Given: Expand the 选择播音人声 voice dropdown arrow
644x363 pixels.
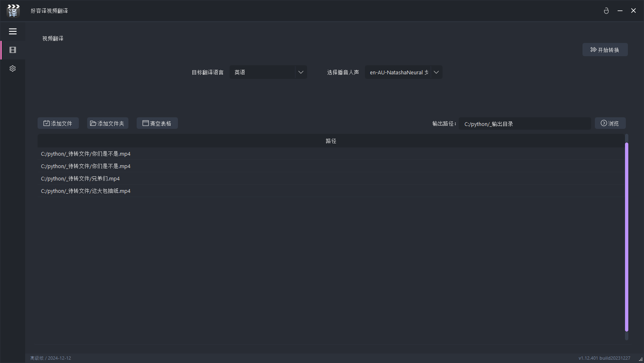Looking at the screenshot, I should (436, 72).
